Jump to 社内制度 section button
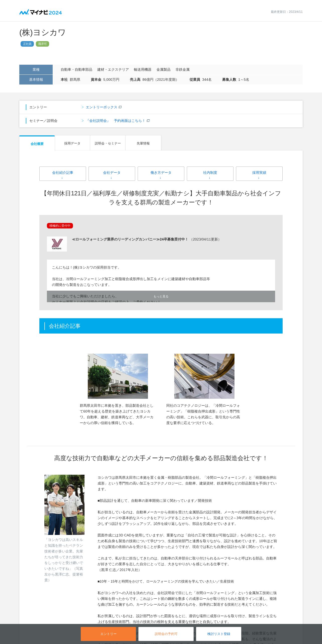This screenshot has width=322, height=644. (x=210, y=174)
